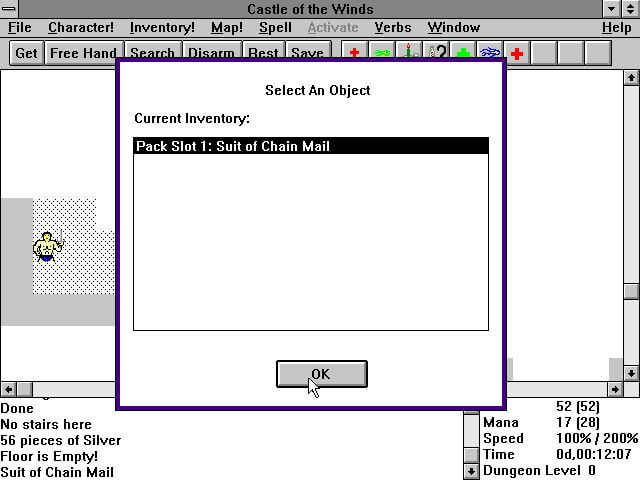Click the Search toolbar button
Screen dimensions: 640x480
coord(152,52)
